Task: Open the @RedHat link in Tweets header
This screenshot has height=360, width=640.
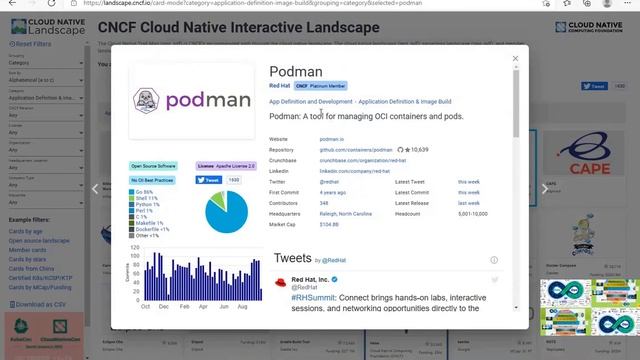Action: [x=334, y=260]
